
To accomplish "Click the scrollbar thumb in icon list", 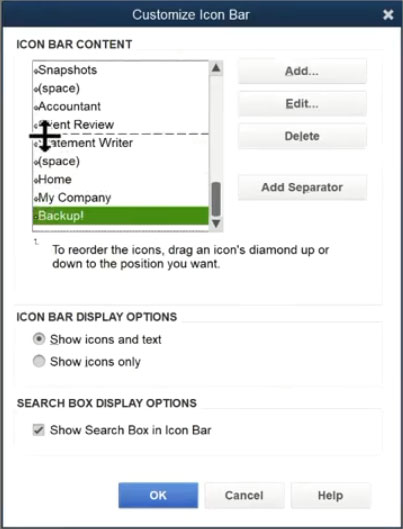I will tap(216, 199).
